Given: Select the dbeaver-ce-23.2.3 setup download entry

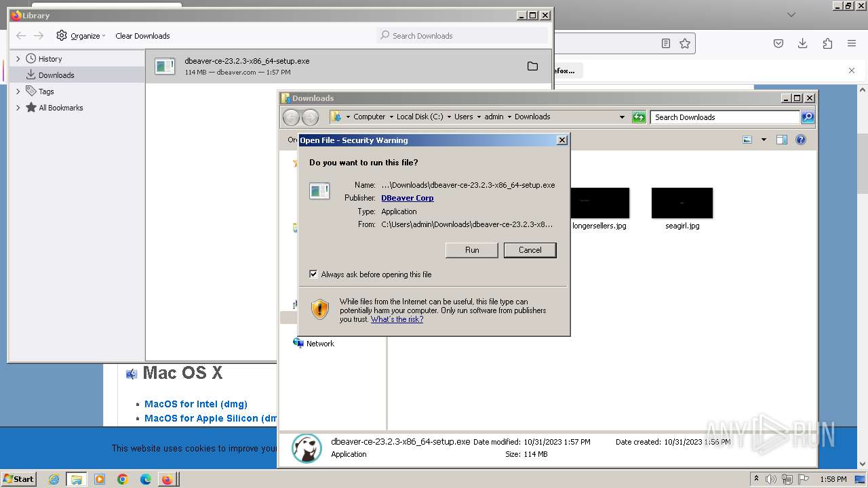Looking at the screenshot, I should [349, 66].
